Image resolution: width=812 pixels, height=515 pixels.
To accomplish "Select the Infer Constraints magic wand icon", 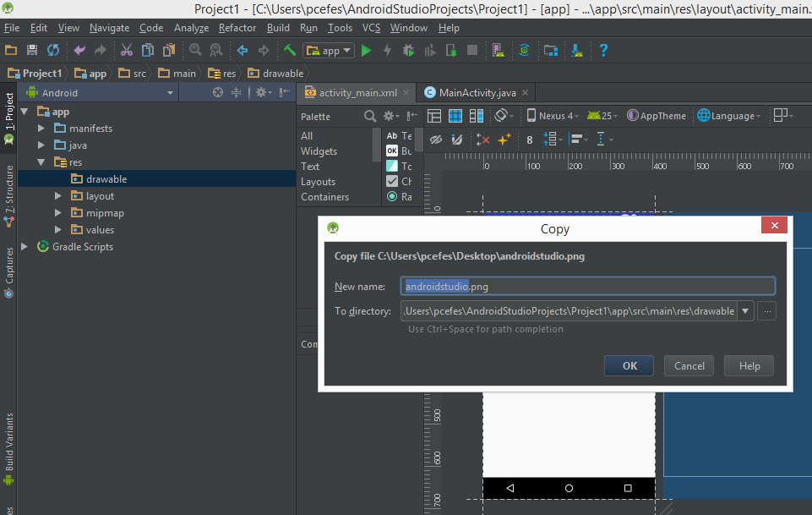I will tap(503, 138).
